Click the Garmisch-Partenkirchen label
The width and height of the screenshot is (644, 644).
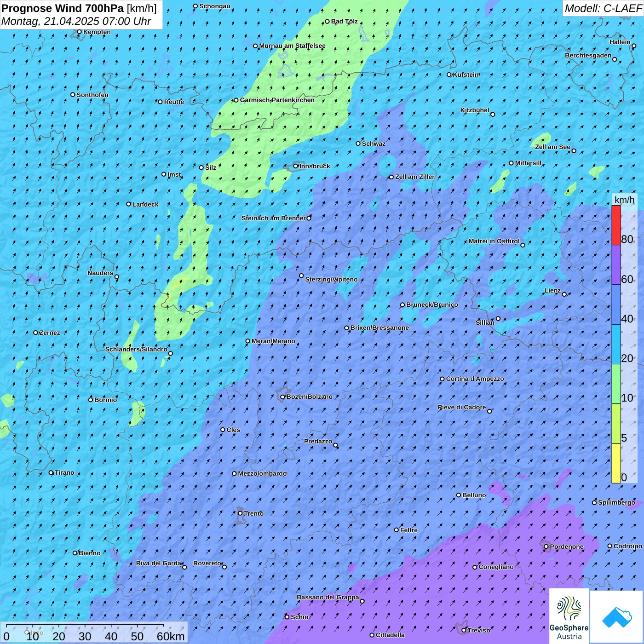(x=277, y=100)
